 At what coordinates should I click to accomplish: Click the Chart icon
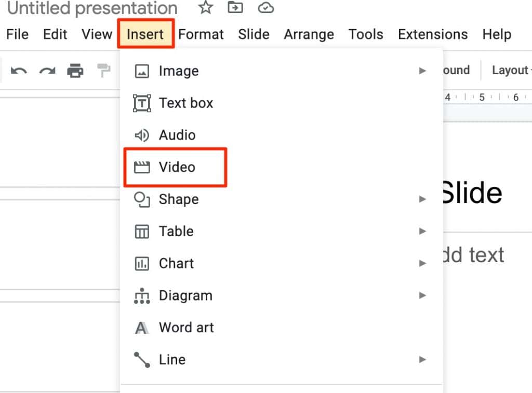[142, 263]
